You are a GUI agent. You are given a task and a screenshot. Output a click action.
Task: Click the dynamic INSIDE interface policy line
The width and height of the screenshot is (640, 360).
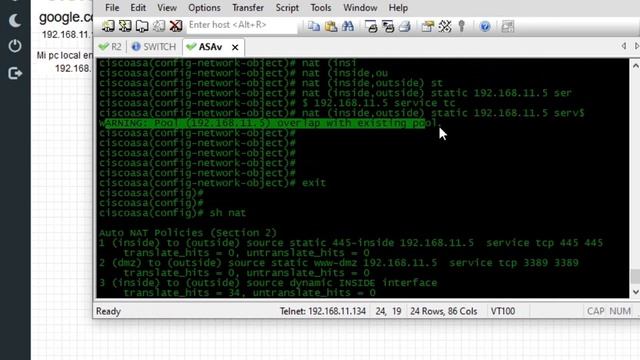click(x=268, y=283)
